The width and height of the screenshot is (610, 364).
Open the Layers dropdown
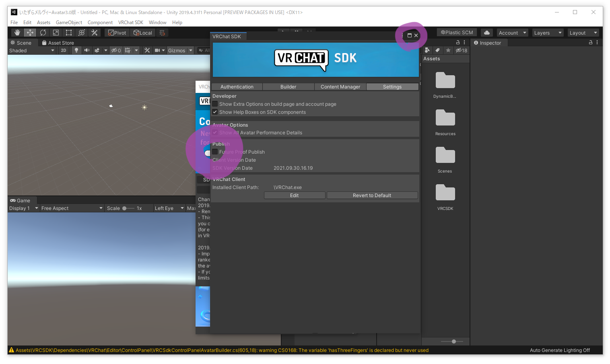click(548, 33)
